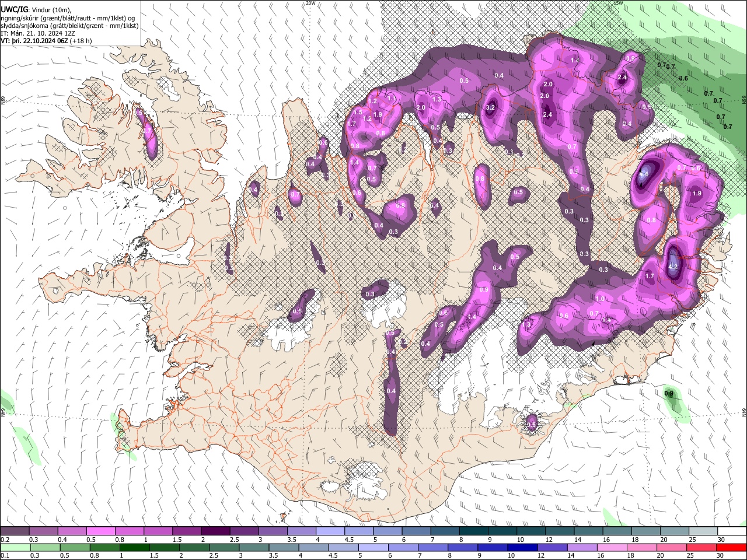Select the bright pink swatch above 0.5 upper legend
The width and height of the screenshot is (747, 560).
tap(100, 531)
